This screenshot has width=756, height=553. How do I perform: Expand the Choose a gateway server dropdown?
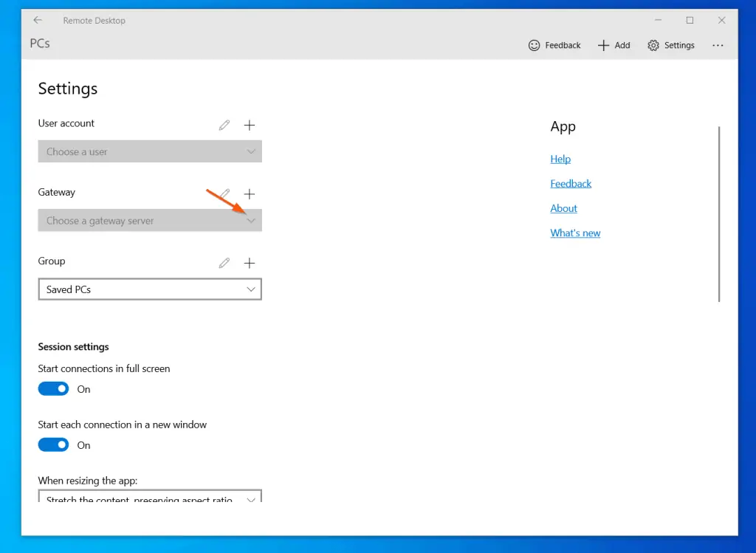(x=150, y=220)
